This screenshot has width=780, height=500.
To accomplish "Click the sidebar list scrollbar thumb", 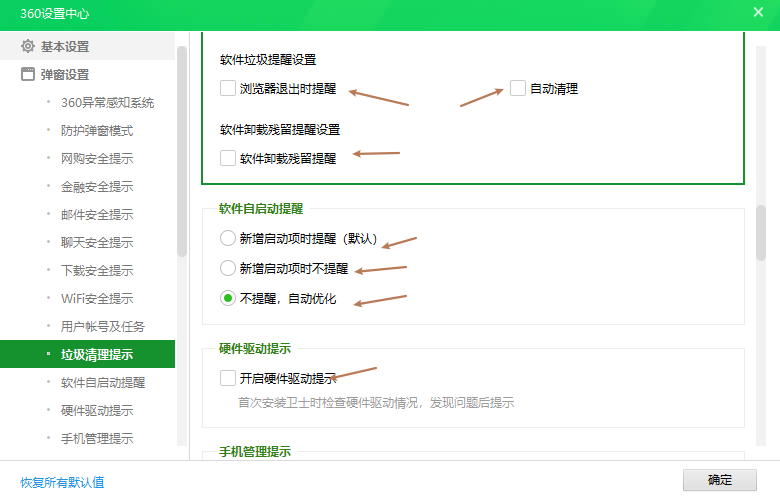I will pos(182,151).
